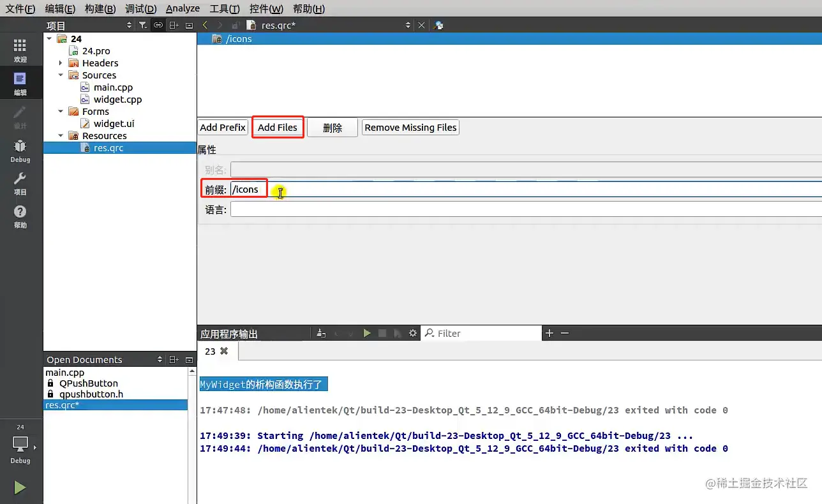Screen dimensions: 822x504
Task: Re-run the application from the output pane
Action: click(367, 333)
